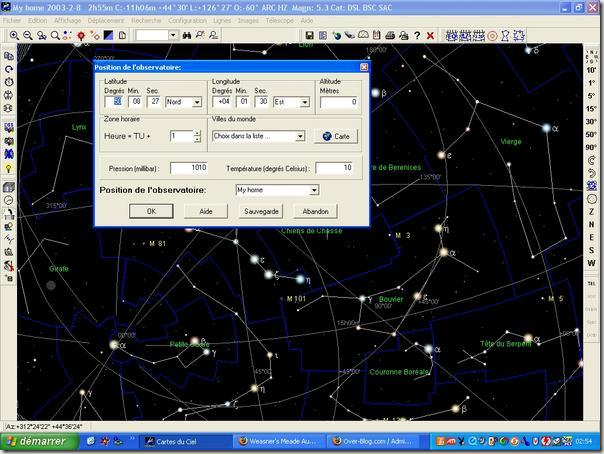Image resolution: width=604 pixels, height=454 pixels.
Task: Click the stopwatch icon in left sidebar
Action: pos(8,82)
